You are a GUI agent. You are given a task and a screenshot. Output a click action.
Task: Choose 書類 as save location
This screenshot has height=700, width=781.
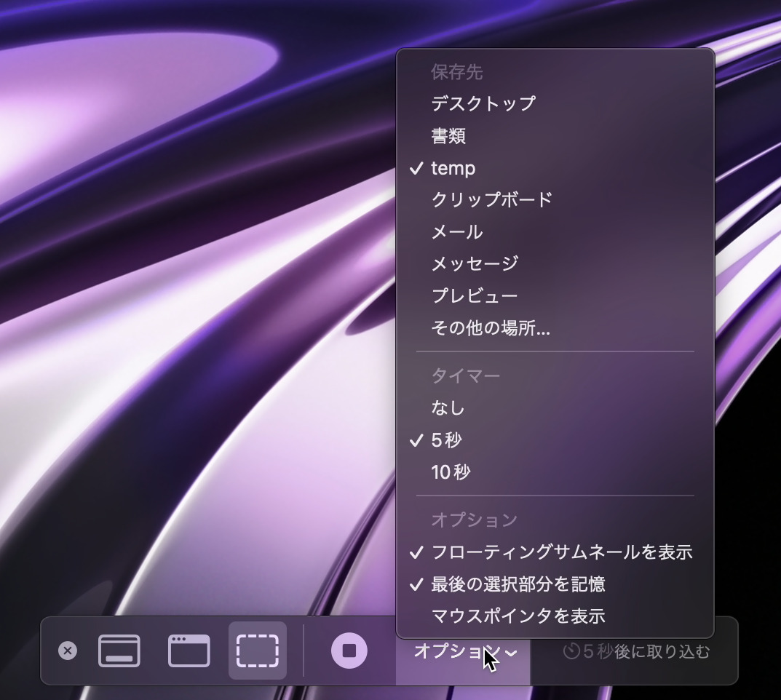[450, 136]
